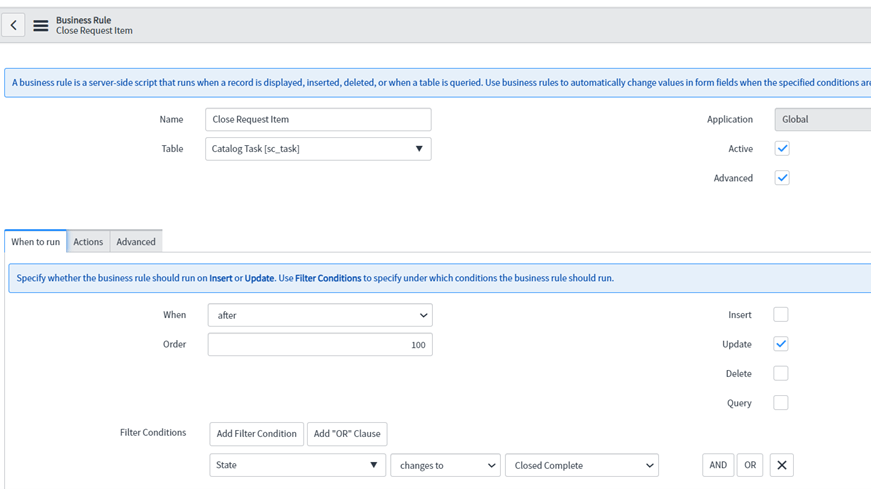Switch to the Actions tab
The image size is (871, 489).
88,242
